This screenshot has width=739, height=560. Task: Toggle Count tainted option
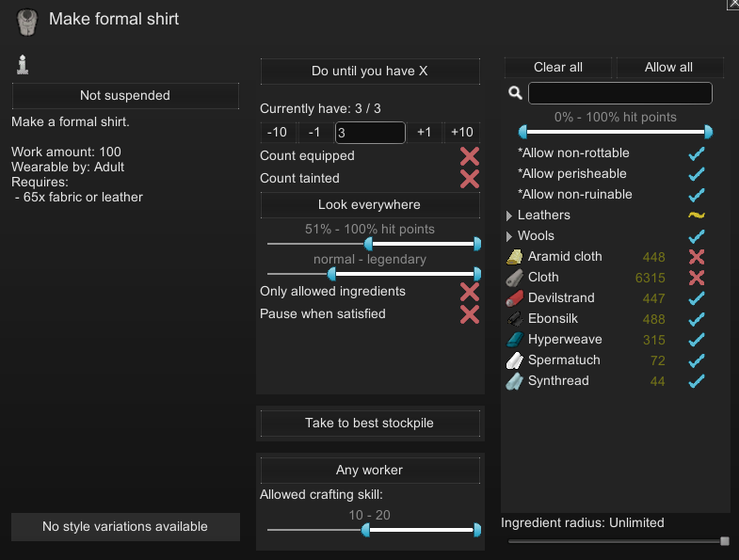470,179
